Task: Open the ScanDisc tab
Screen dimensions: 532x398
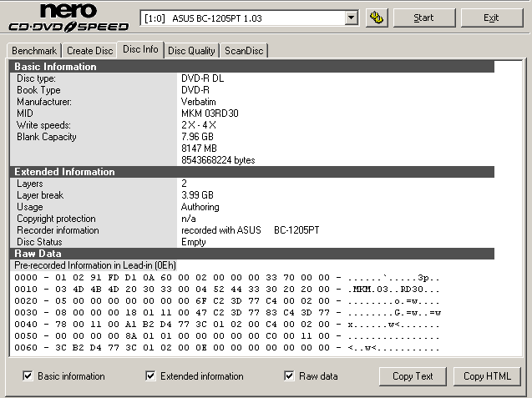Action: (244, 51)
